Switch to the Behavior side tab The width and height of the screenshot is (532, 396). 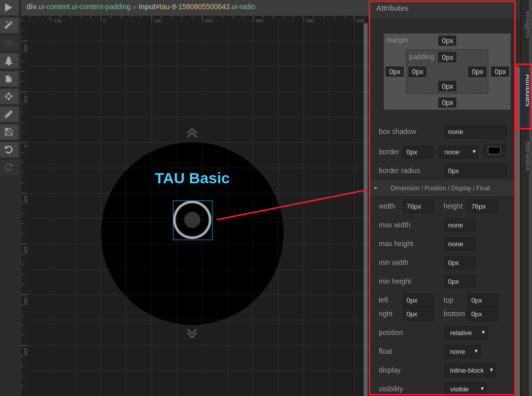tap(527, 156)
